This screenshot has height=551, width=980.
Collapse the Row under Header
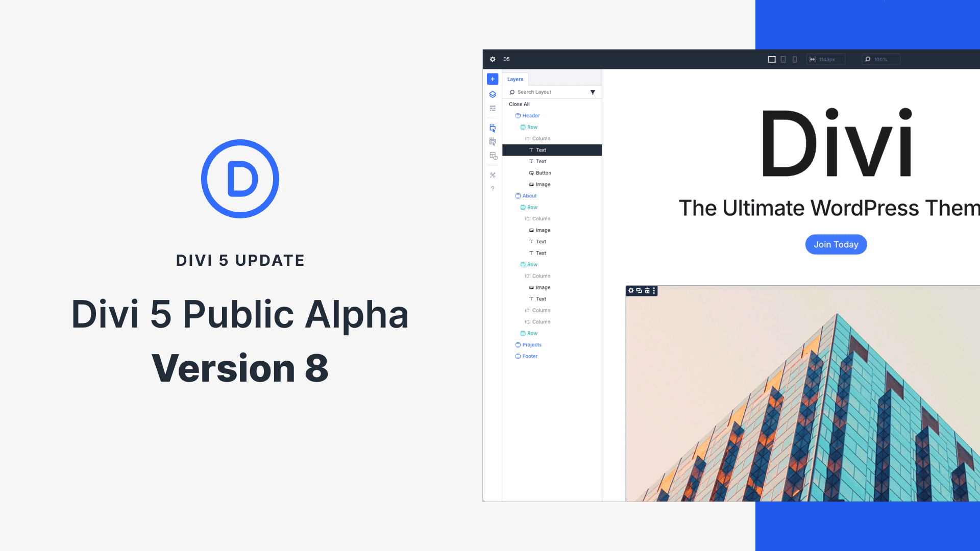click(532, 127)
